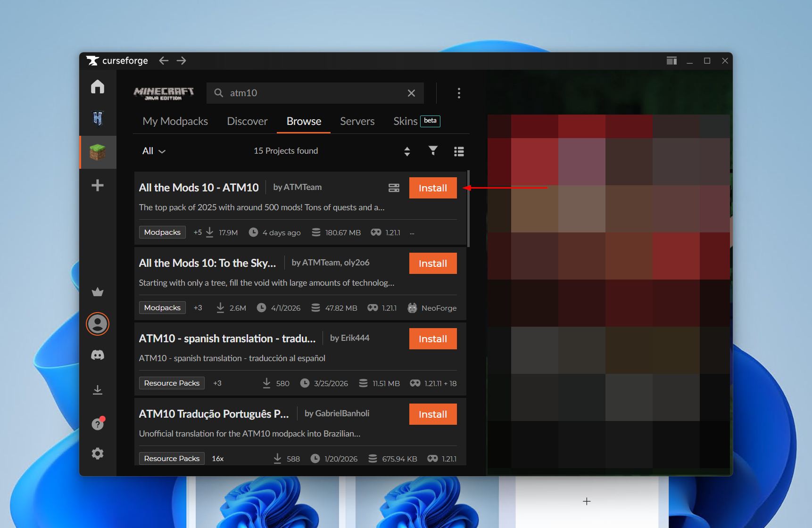The width and height of the screenshot is (812, 528).
Task: Click the Modpacks tag on ATM10 card
Action: [162, 232]
